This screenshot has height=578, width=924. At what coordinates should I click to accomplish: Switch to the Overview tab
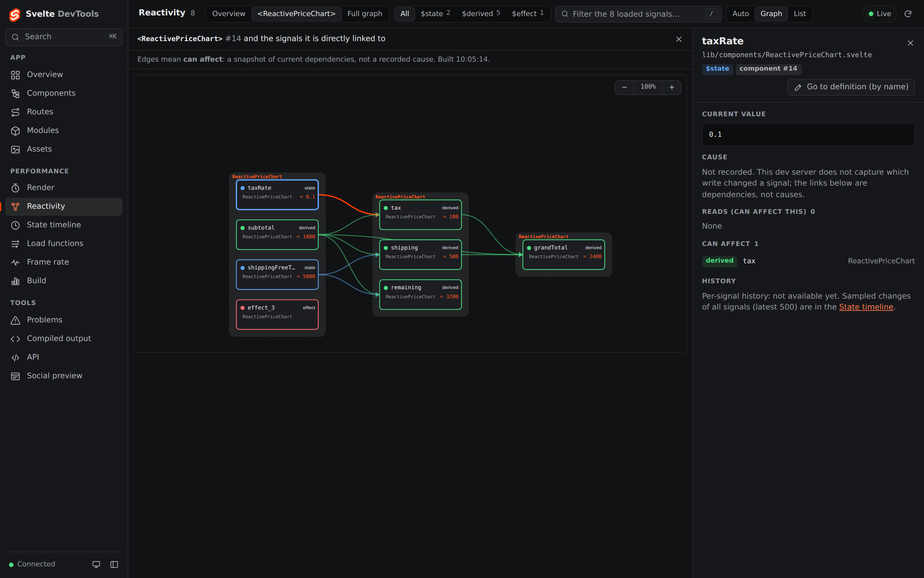[229, 14]
